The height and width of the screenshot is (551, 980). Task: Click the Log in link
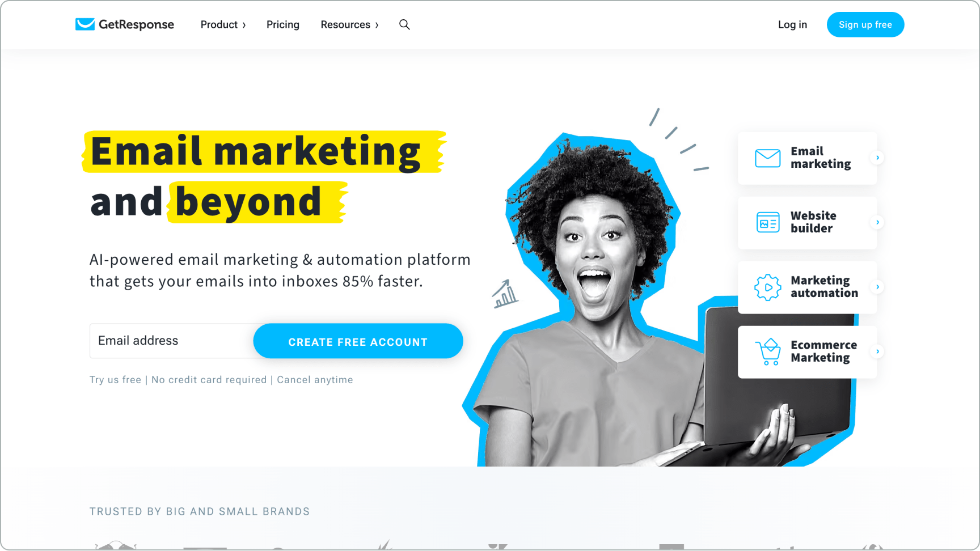point(792,24)
